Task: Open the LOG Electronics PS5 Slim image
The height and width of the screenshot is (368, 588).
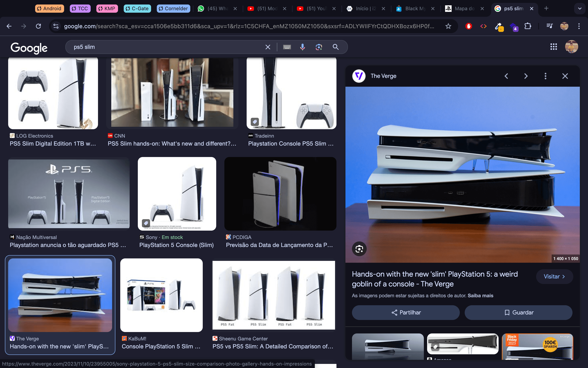Action: pyautogui.click(x=53, y=93)
